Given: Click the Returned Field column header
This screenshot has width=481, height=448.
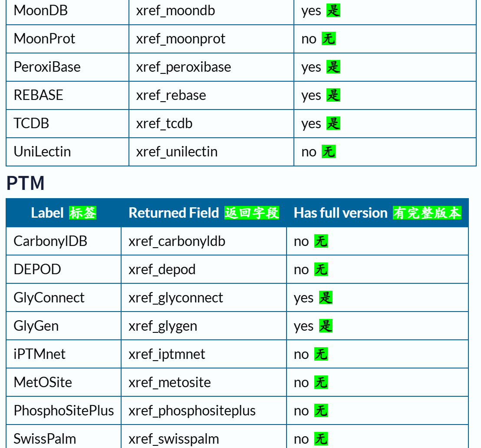Looking at the screenshot, I should point(204,213).
